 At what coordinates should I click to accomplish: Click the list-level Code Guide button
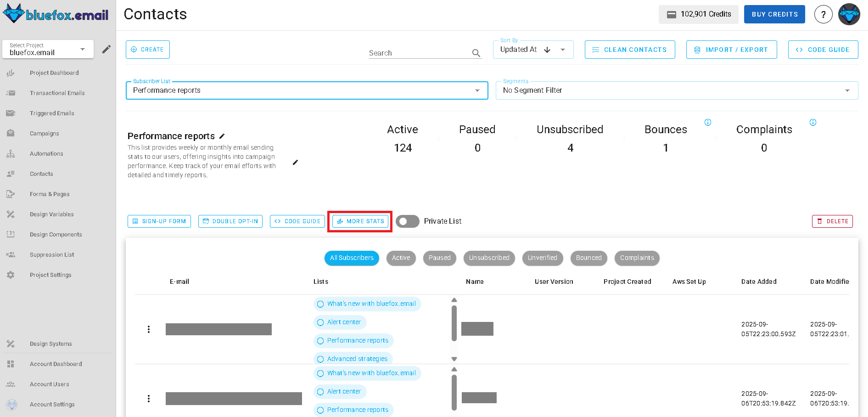coord(297,221)
